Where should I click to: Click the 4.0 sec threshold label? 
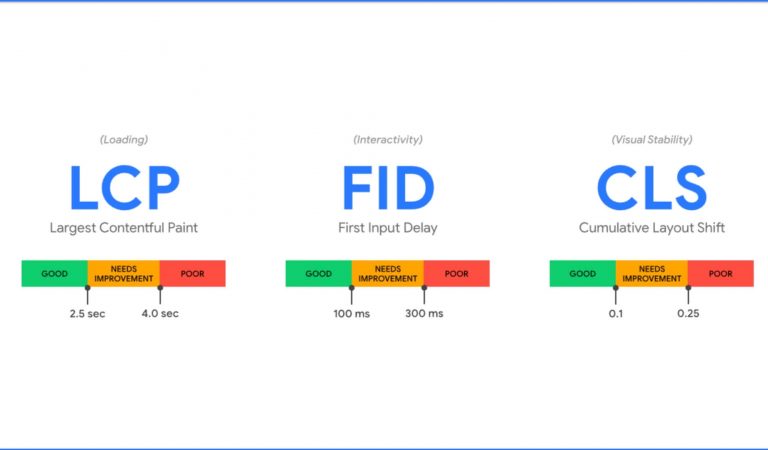point(160,313)
